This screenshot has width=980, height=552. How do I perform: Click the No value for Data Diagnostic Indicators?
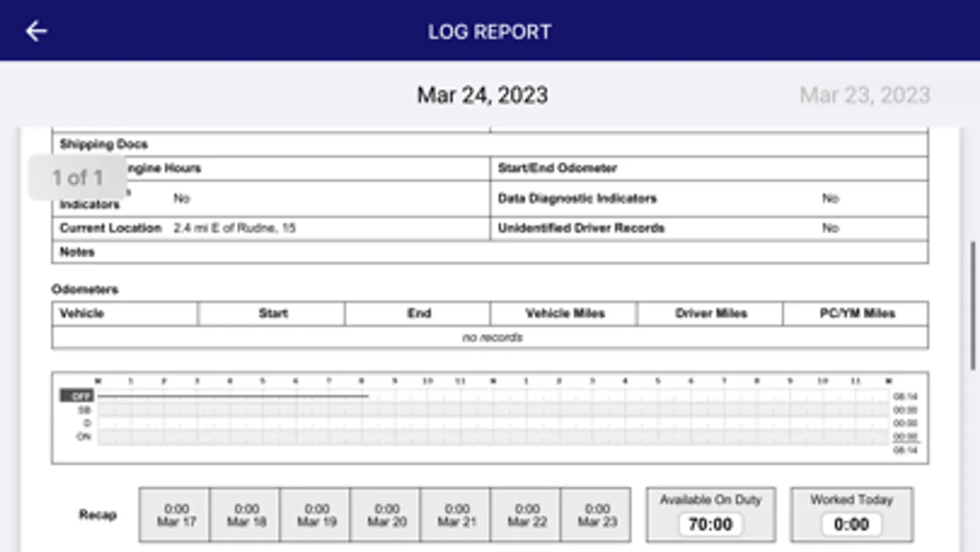[x=830, y=198]
